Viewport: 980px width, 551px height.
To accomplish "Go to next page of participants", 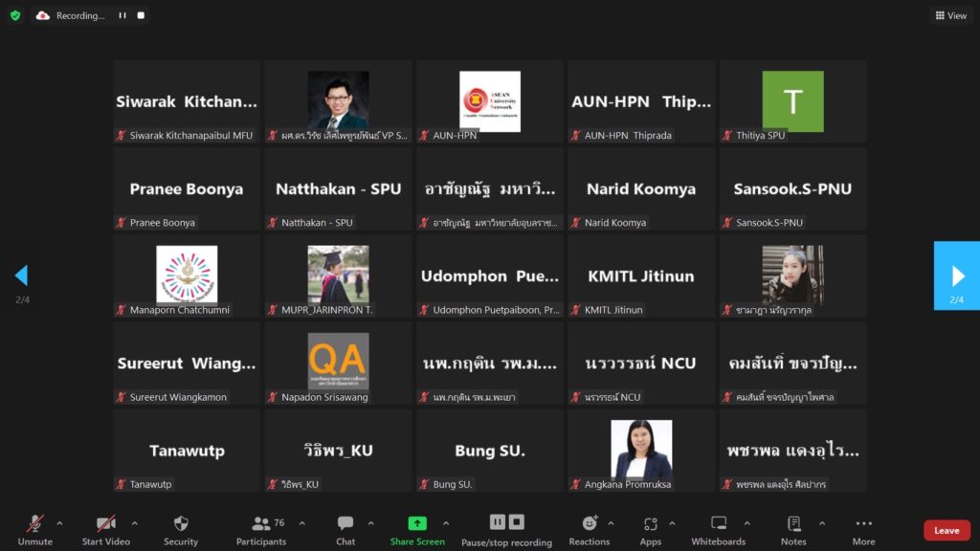I will [957, 275].
